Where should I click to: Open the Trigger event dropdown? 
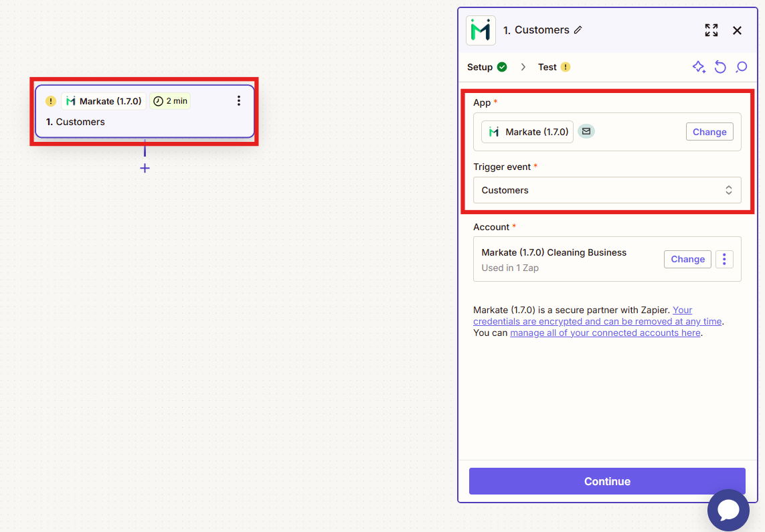(607, 190)
